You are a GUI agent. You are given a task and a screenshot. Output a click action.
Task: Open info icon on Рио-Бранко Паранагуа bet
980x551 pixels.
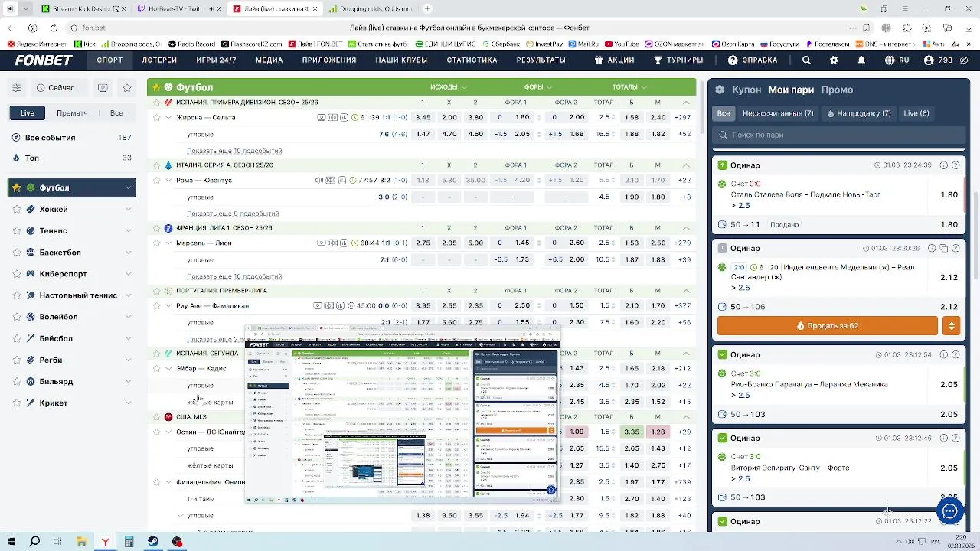pyautogui.click(x=943, y=355)
